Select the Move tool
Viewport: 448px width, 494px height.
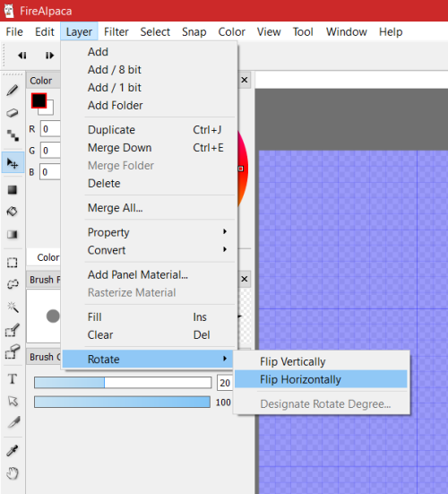[x=13, y=163]
